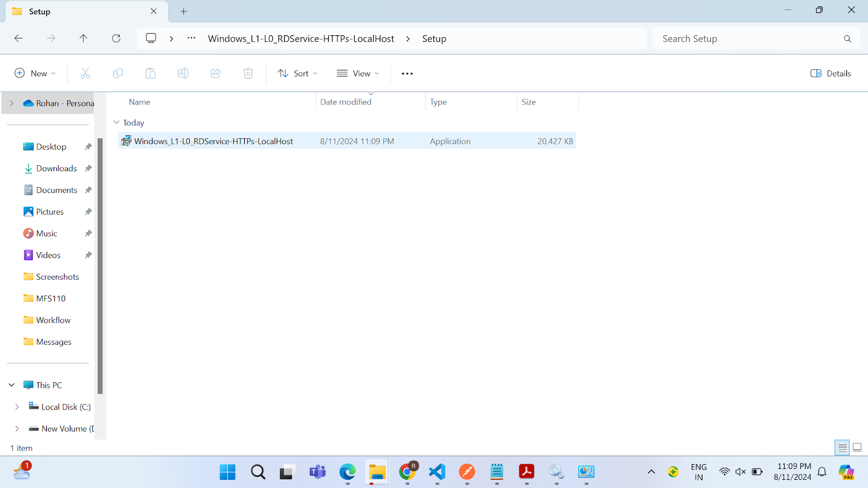Collapse the This PC tree node
This screenshot has height=488, width=868.
(11, 385)
